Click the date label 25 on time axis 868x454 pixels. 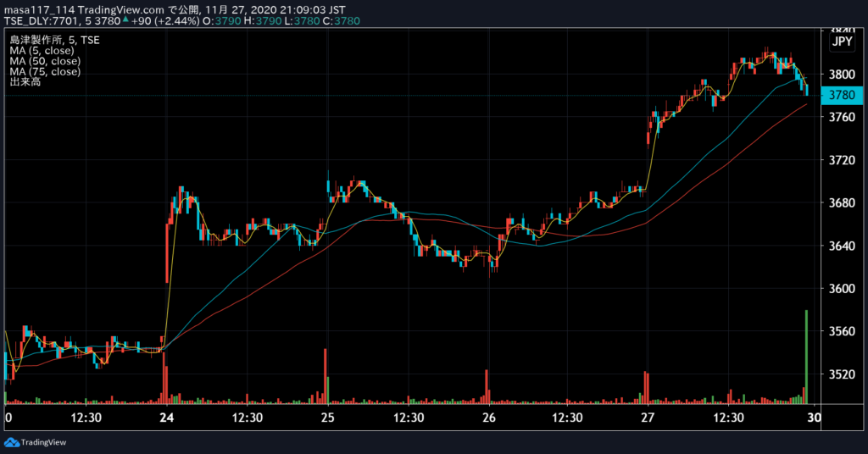click(328, 418)
